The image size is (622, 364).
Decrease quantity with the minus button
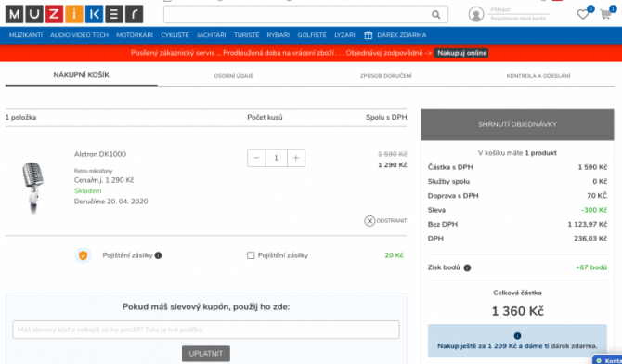(256, 158)
